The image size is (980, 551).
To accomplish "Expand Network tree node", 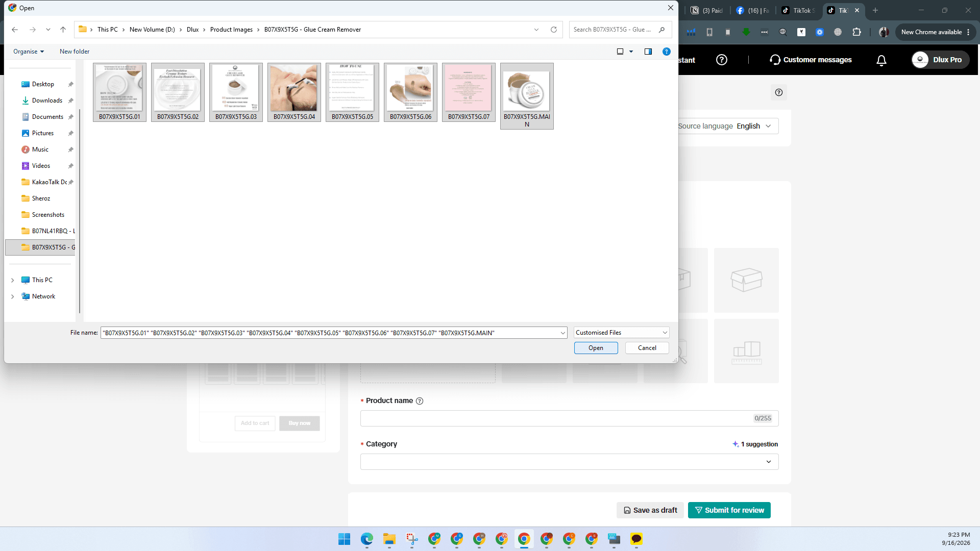I will coord(13,296).
